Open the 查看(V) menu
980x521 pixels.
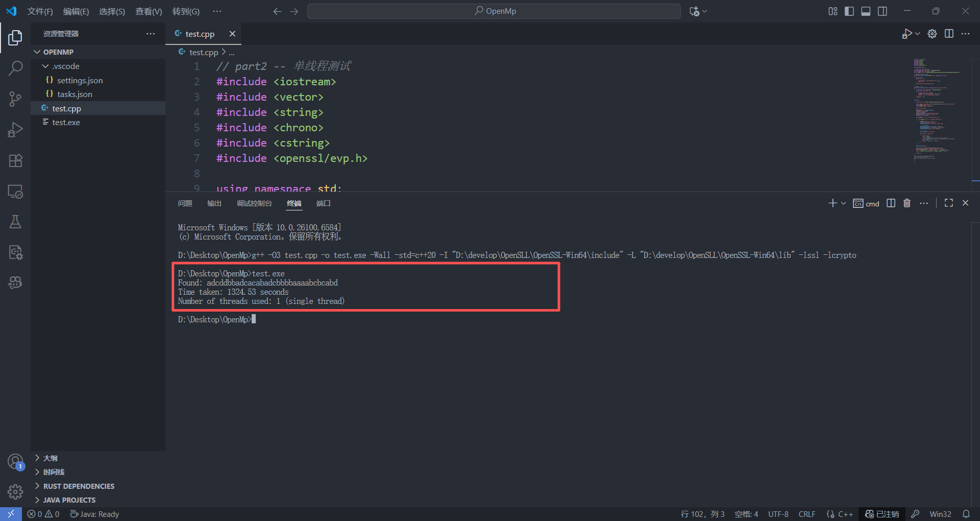click(149, 11)
